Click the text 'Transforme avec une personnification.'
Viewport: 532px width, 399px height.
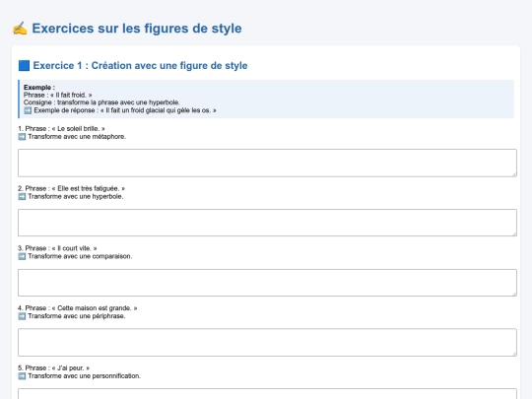(84, 376)
